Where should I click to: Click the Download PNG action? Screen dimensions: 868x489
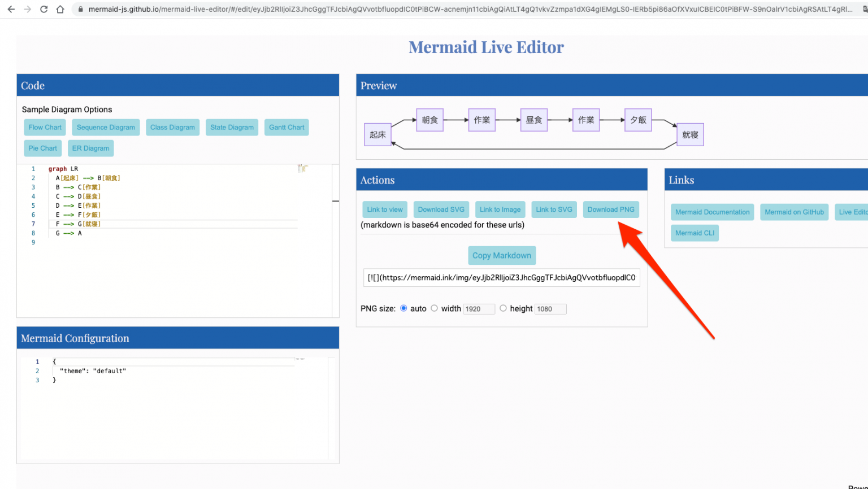611,209
